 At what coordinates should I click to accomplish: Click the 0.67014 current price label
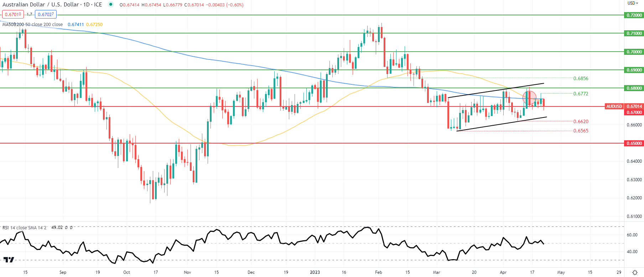[634, 106]
